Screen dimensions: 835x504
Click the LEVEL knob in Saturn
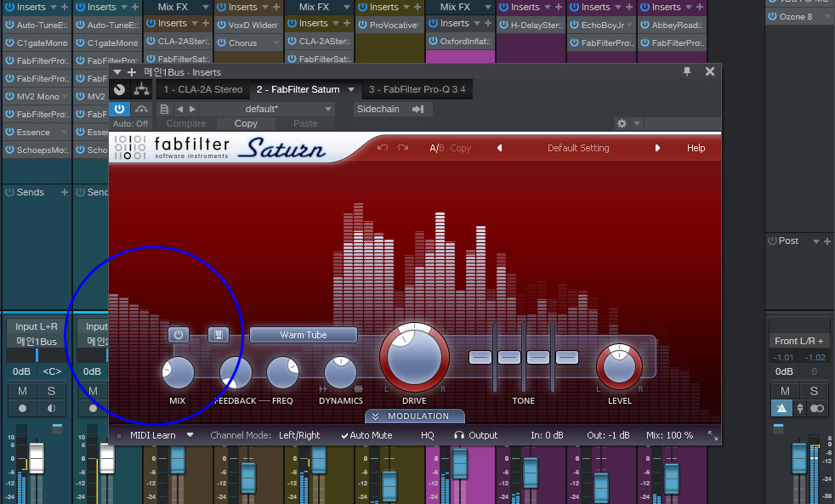(x=619, y=366)
